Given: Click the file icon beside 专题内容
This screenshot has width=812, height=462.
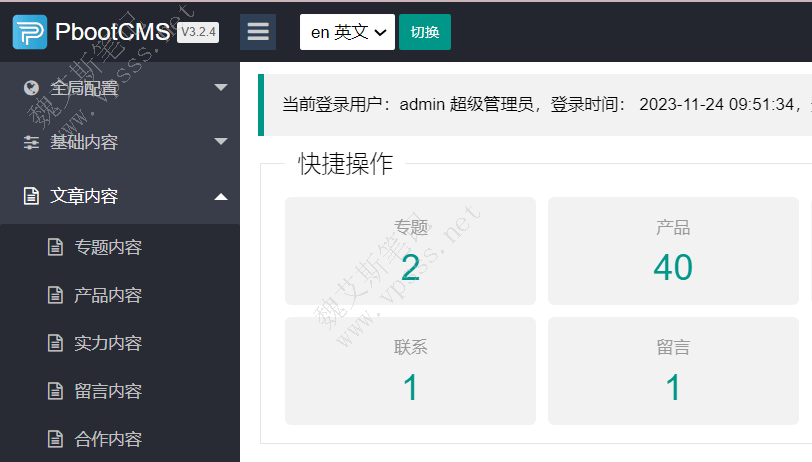Looking at the screenshot, I should tap(55, 247).
